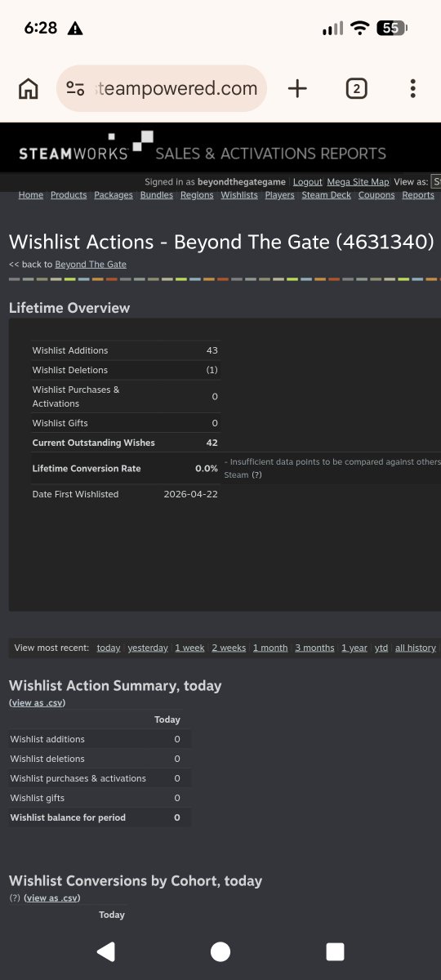Screen dimensions: 441x980
Task: Open Chrome three-dot overflow menu
Action: (413, 88)
